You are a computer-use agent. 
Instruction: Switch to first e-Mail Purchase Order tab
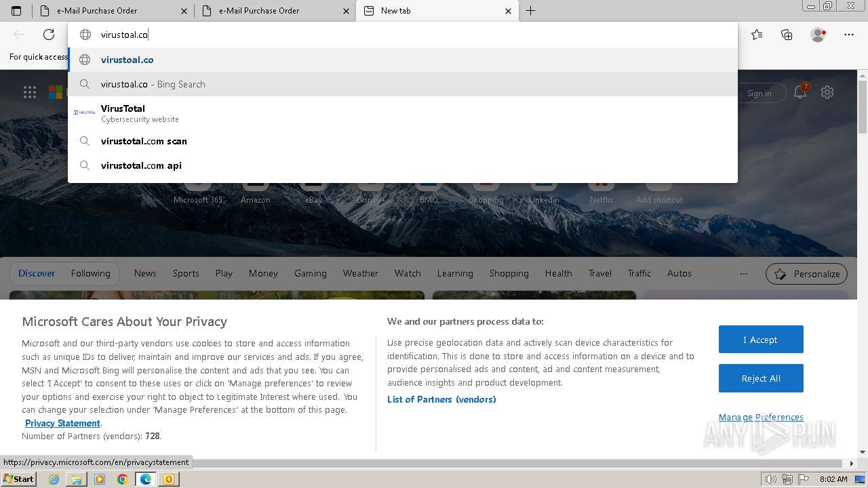point(113,11)
